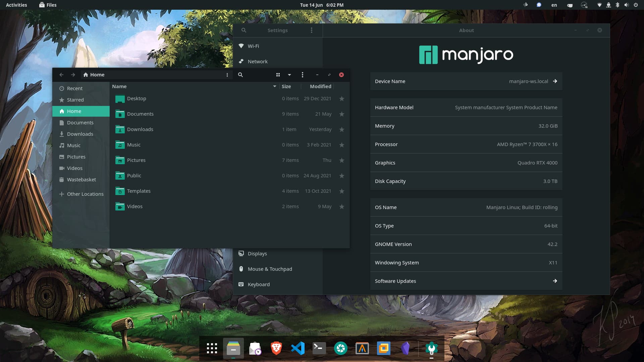Viewport: 644px width, 362px height.
Task: Select Home in the Files sidebar
Action: coord(81,111)
